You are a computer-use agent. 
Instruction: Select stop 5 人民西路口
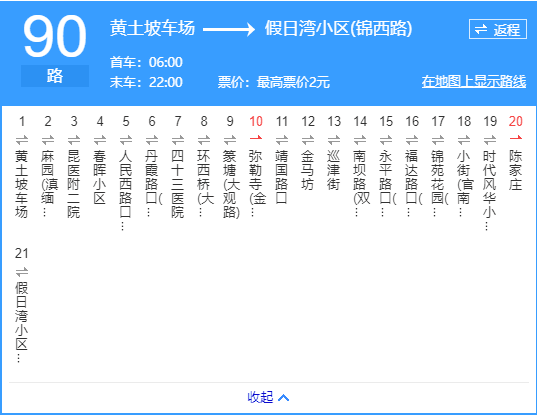click(126, 190)
